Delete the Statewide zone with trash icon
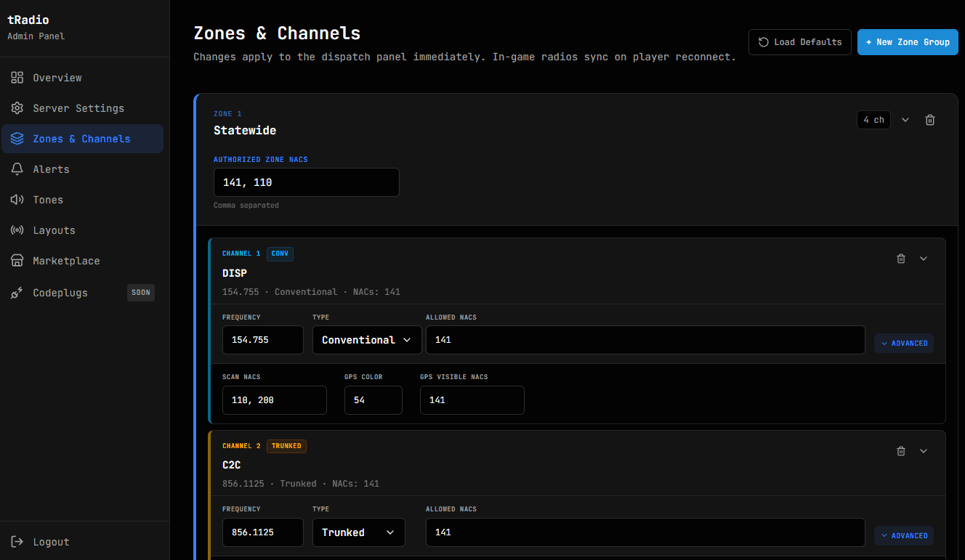The image size is (965, 560). tap(930, 120)
